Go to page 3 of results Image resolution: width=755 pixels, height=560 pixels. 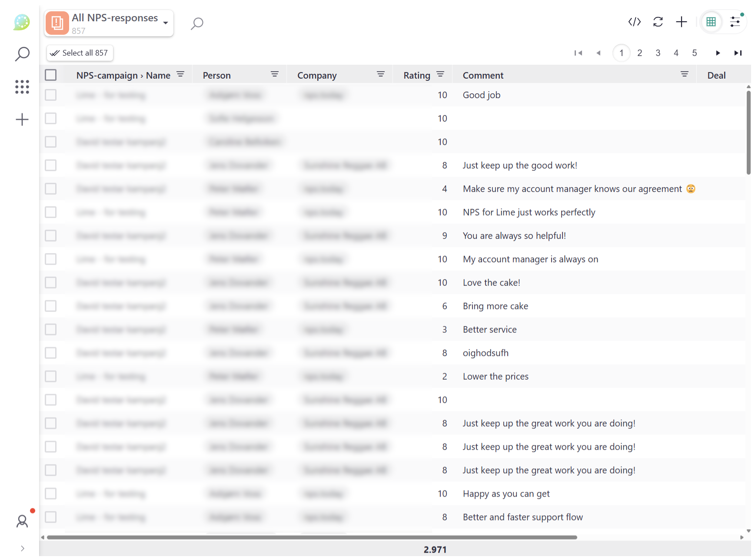tap(658, 53)
